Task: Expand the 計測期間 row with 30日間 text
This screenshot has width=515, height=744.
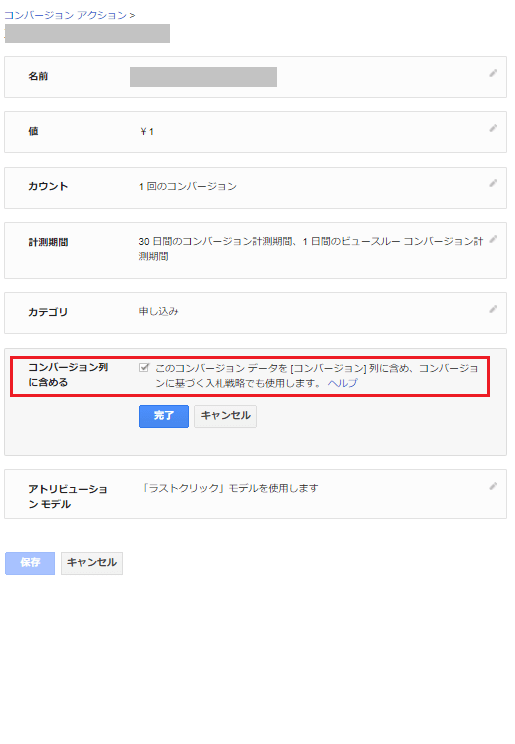Action: pos(255,250)
